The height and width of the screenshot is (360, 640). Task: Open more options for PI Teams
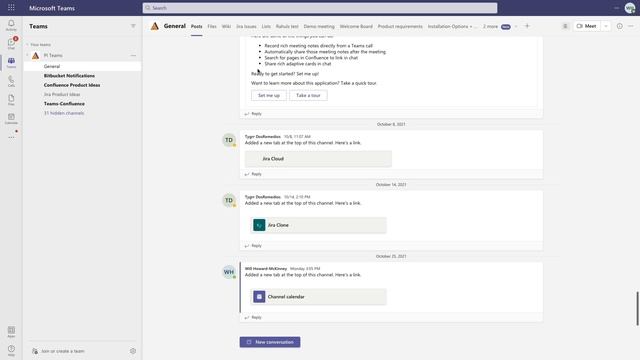tap(133, 56)
